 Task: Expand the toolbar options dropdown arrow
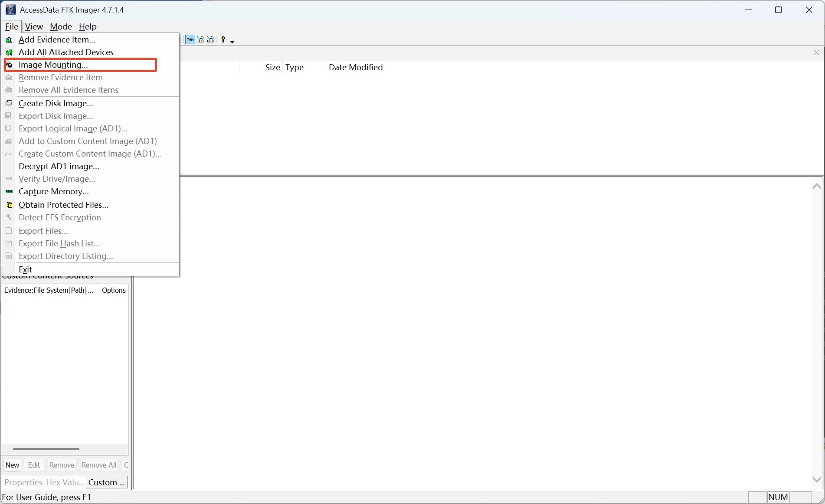click(232, 42)
